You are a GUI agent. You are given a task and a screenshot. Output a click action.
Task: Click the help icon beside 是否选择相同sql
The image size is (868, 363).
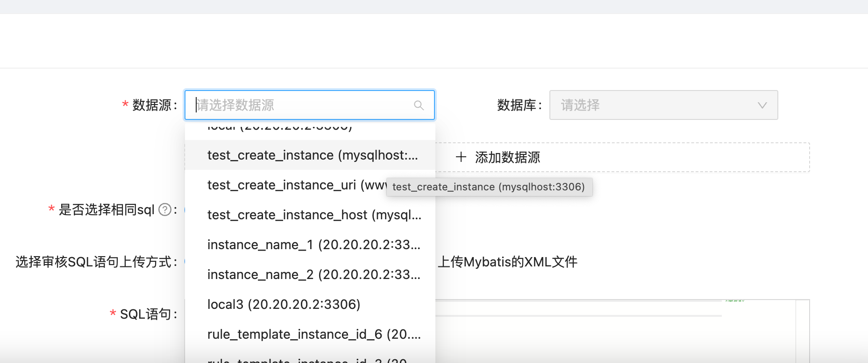tap(165, 210)
